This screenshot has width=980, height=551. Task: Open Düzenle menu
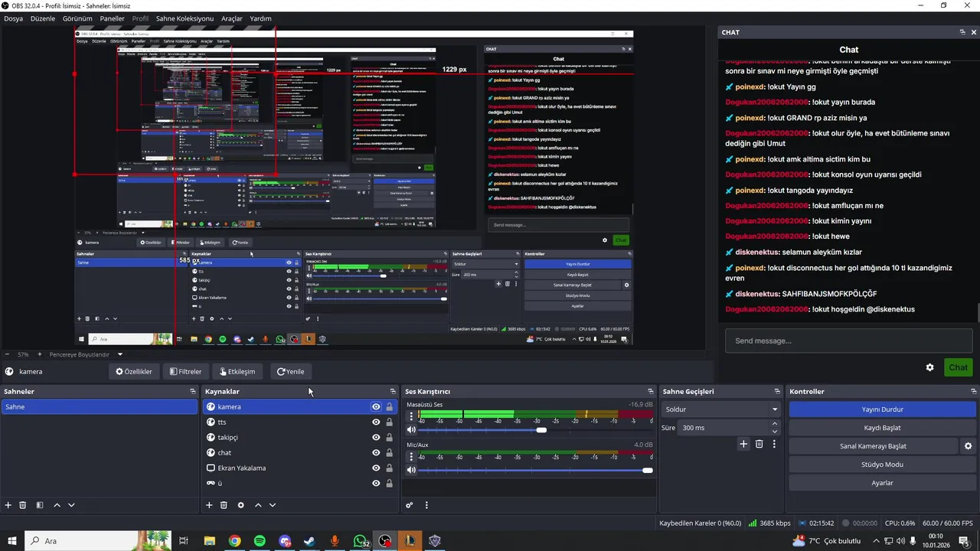(x=43, y=18)
